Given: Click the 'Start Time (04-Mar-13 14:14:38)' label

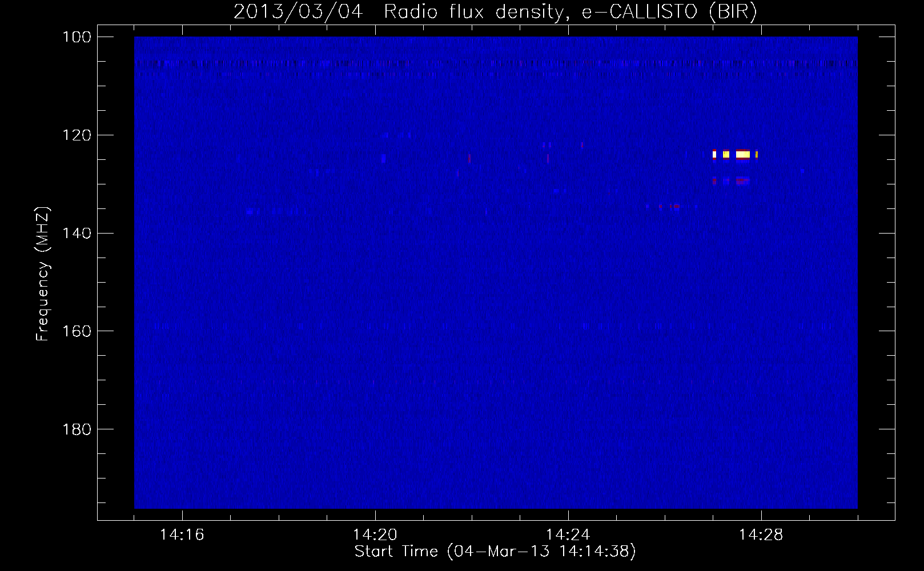Looking at the screenshot, I should [x=495, y=552].
